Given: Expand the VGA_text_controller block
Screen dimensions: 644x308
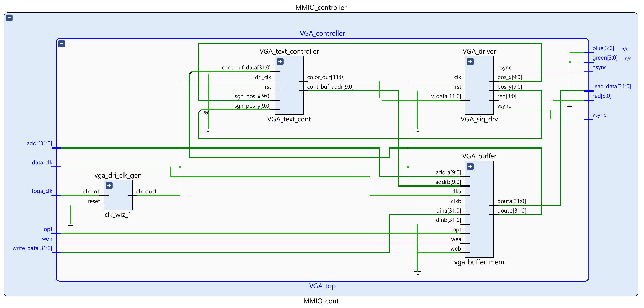Looking at the screenshot, I should tap(280, 62).
